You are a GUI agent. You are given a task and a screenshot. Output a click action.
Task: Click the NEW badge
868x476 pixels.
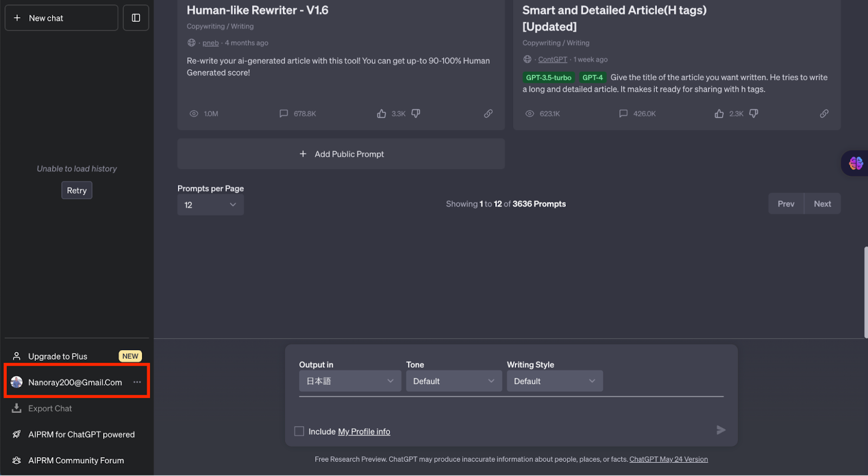[x=130, y=357]
